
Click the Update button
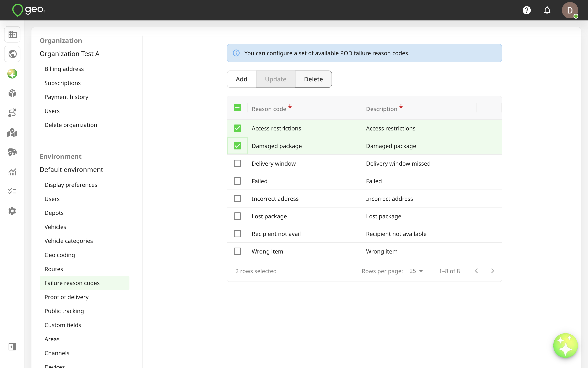pyautogui.click(x=276, y=79)
